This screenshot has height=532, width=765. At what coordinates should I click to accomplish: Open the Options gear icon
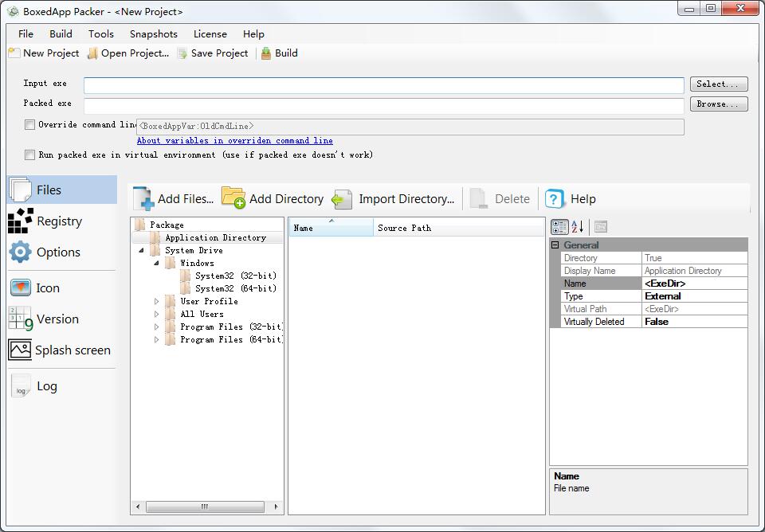(21, 252)
